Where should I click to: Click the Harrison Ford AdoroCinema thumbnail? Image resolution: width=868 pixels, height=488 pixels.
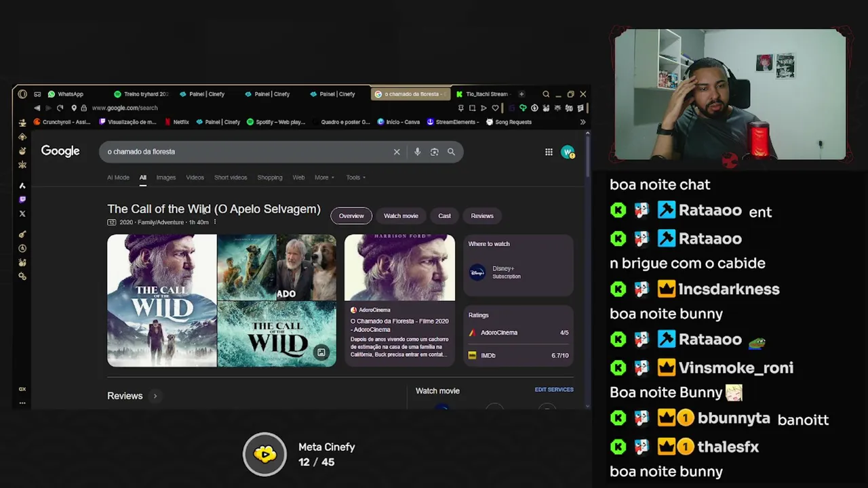click(399, 268)
